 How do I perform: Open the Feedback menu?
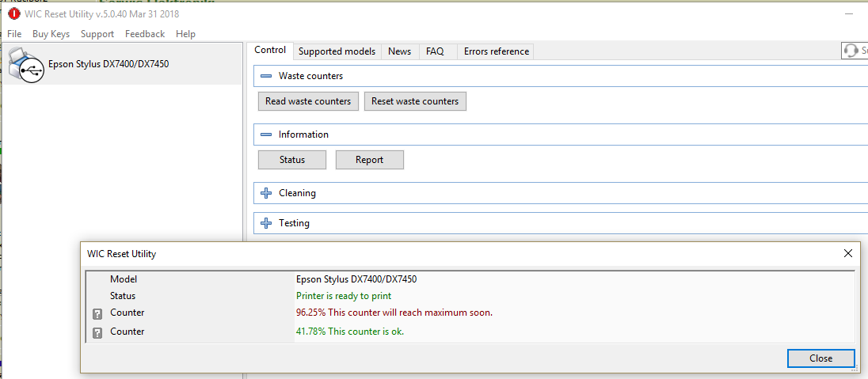point(145,34)
